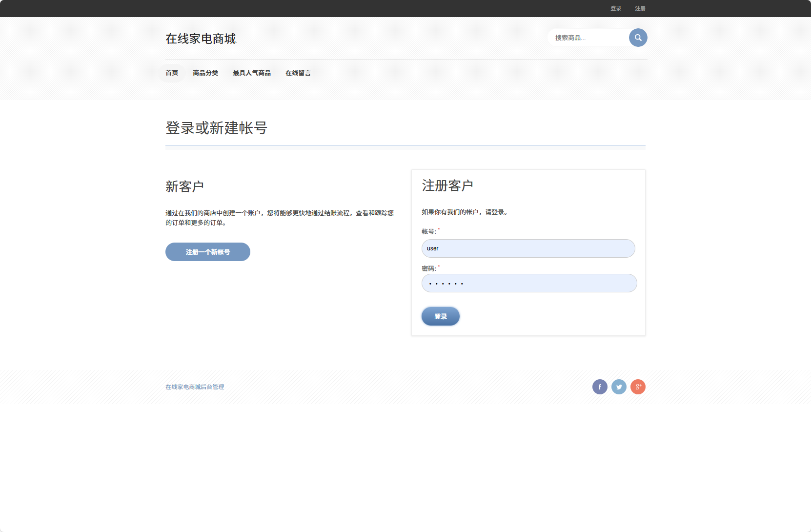Click the 登录或新建帐号 page title
The height and width of the screenshot is (532, 811).
point(217,129)
